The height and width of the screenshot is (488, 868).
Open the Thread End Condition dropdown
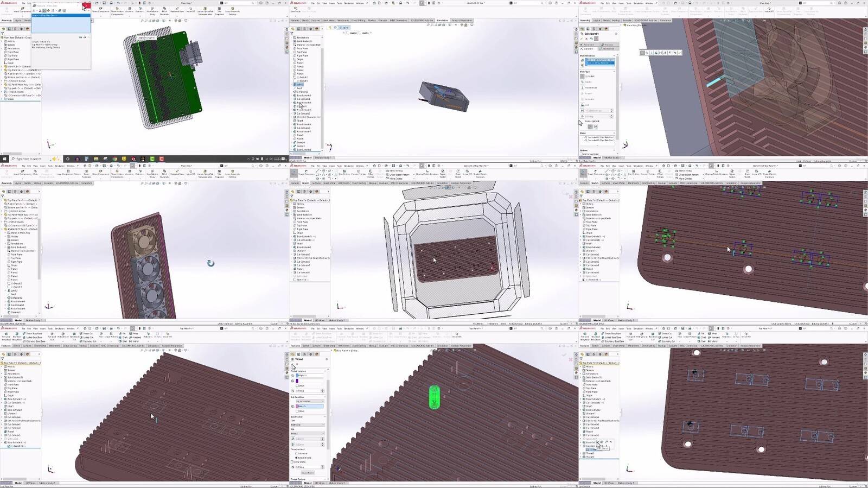point(310,401)
